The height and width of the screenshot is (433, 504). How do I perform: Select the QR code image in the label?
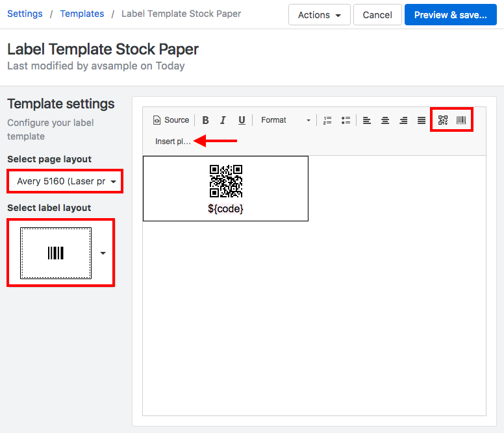[225, 181]
